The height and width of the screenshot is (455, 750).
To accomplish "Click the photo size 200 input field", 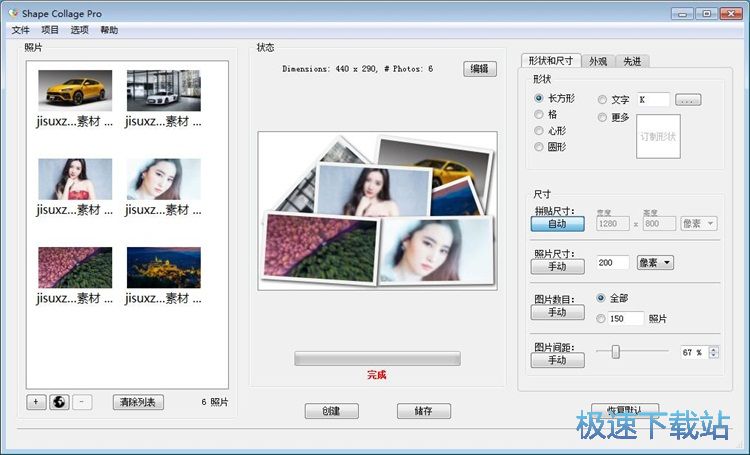I will [613, 263].
